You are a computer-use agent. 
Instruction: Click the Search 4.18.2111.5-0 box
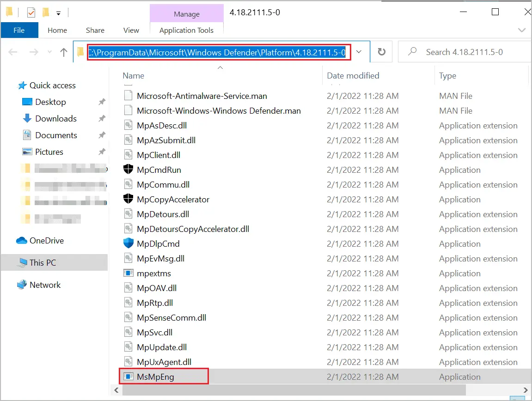(x=464, y=52)
